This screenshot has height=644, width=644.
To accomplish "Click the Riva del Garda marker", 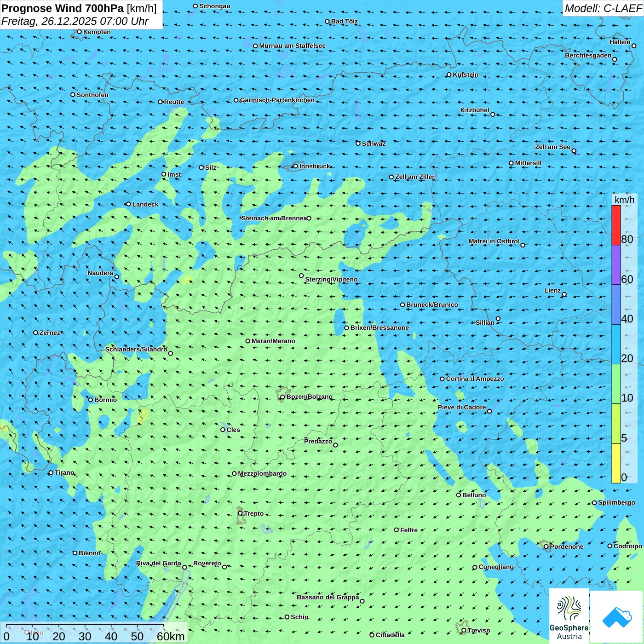I will 184,567.
